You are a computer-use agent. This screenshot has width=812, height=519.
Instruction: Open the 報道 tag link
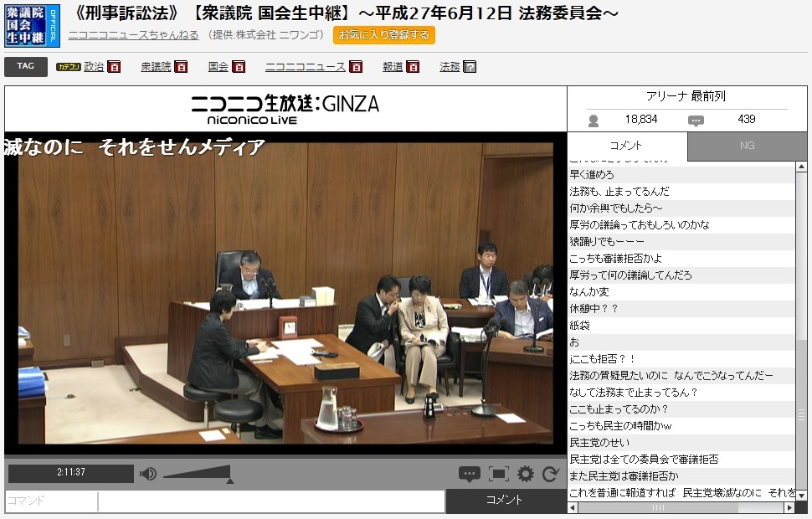[x=393, y=67]
